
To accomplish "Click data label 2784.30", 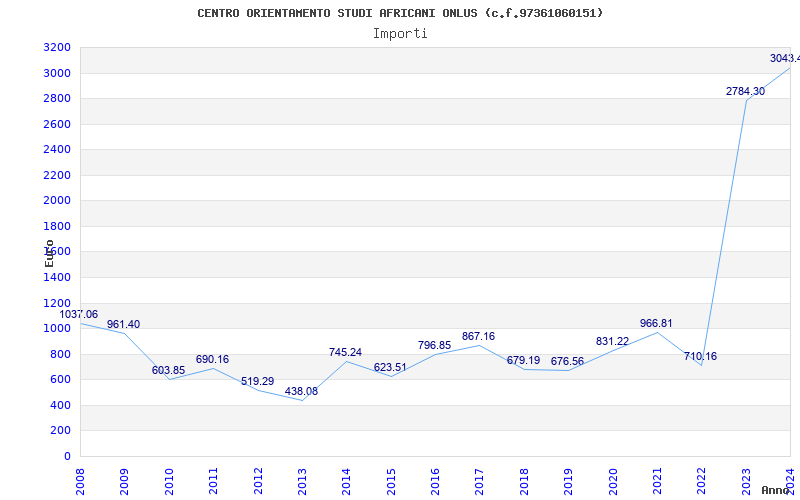I will 745,92.
